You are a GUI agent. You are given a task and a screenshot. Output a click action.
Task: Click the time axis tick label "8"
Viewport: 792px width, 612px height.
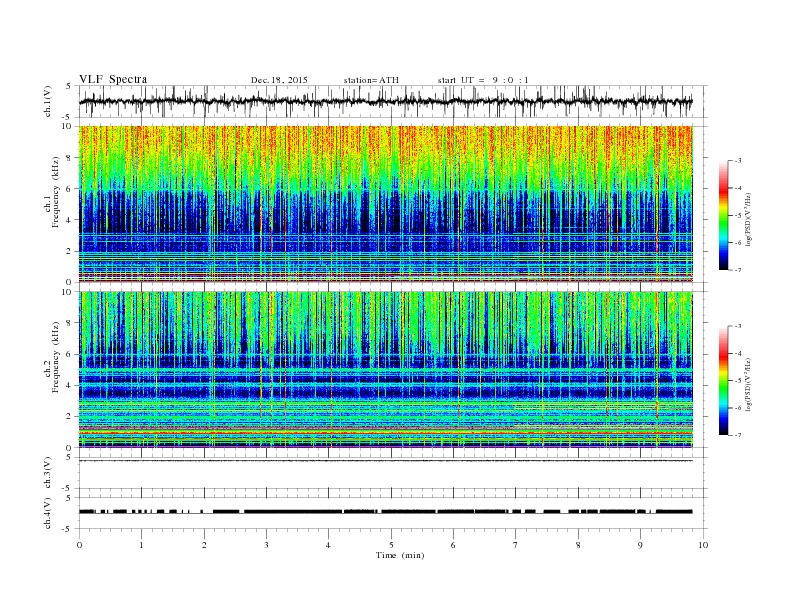(x=578, y=545)
